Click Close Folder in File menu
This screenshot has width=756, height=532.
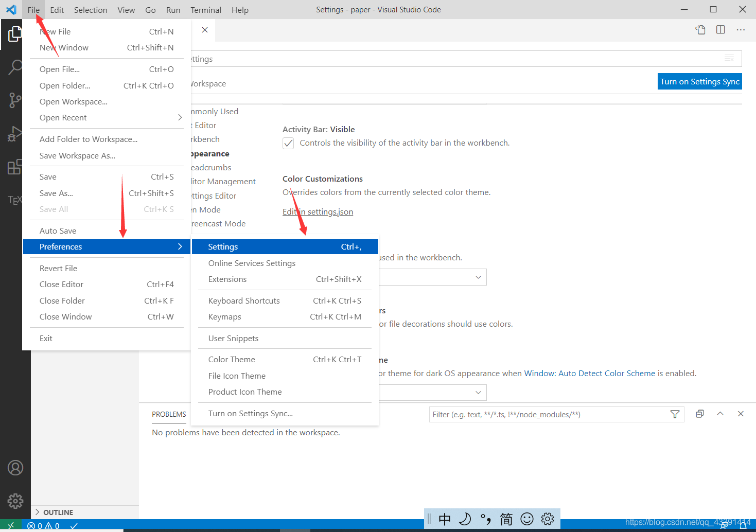click(107, 300)
